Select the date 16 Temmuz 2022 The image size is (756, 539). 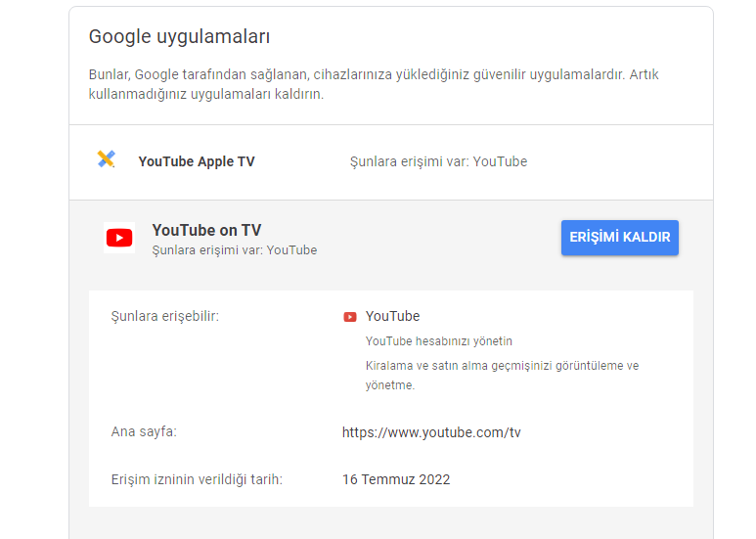click(x=396, y=479)
